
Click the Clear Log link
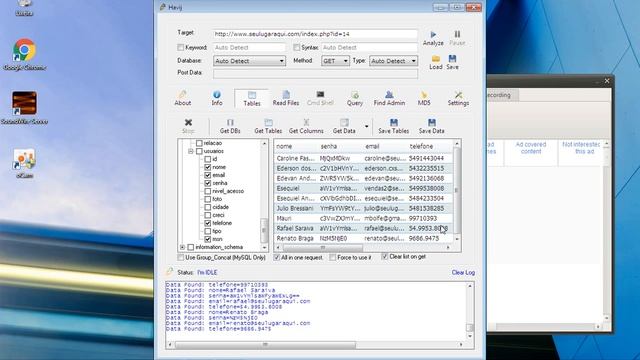click(x=463, y=272)
